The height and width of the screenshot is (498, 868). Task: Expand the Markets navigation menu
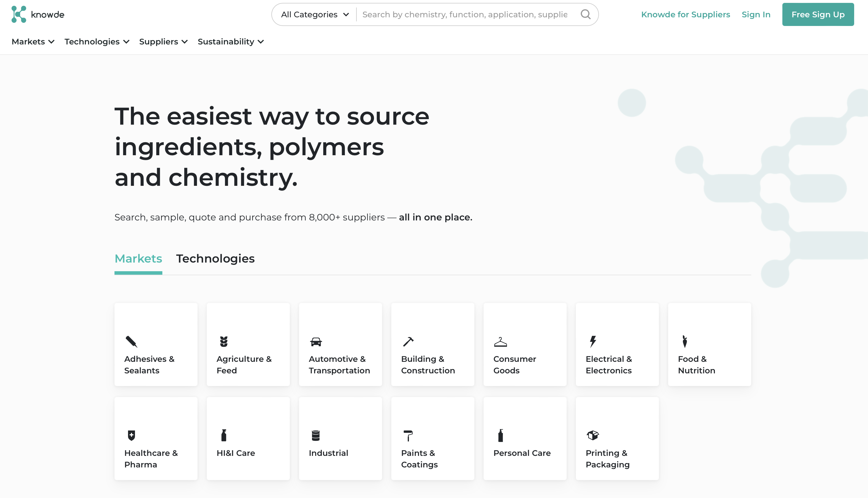tap(33, 41)
